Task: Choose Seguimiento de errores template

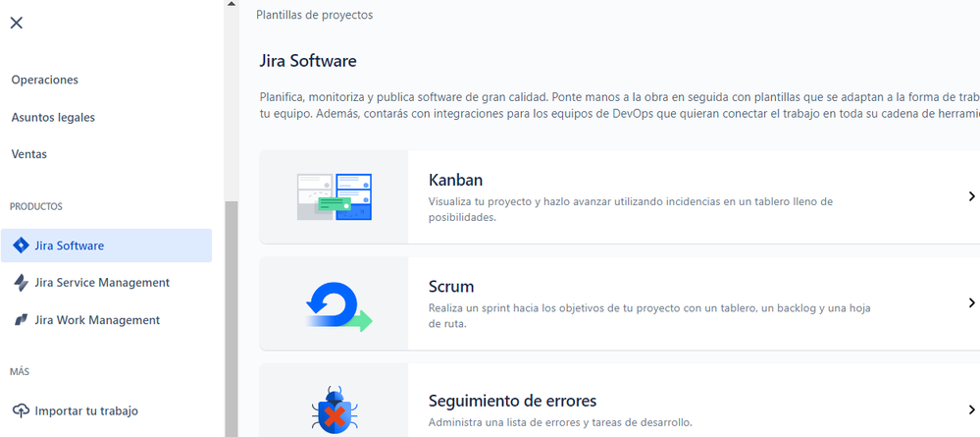Action: coord(512,401)
